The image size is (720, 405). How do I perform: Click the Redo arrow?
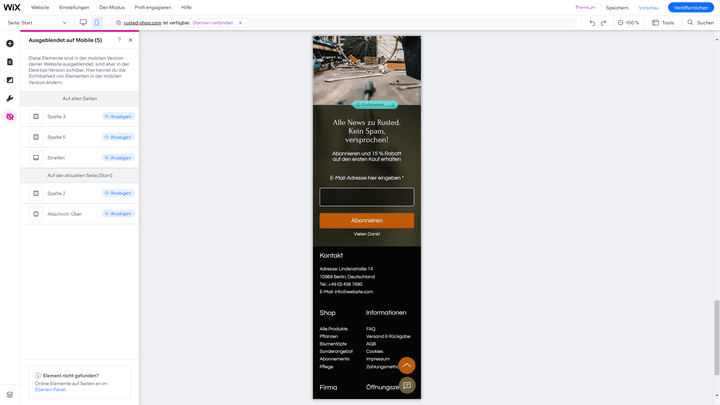(x=603, y=23)
